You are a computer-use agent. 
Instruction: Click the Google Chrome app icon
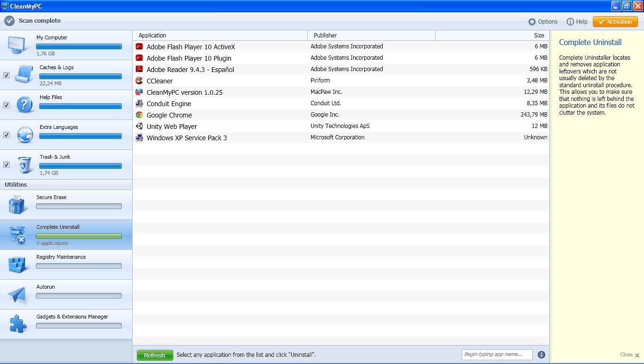point(139,115)
